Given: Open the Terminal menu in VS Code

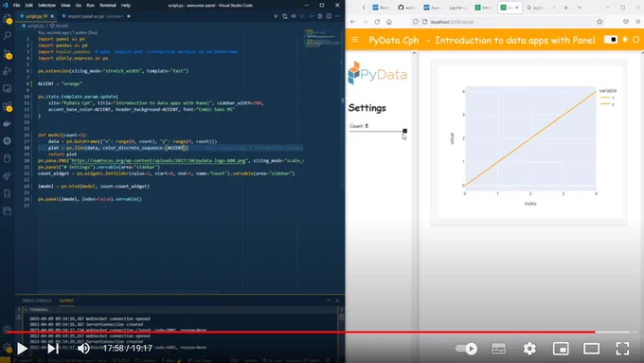Looking at the screenshot, I should (x=108, y=6).
